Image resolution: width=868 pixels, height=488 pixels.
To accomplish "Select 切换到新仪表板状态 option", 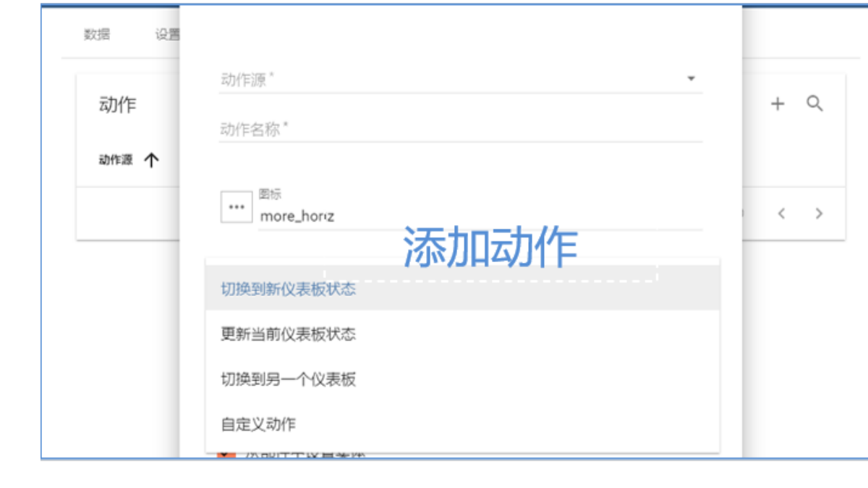I will pos(288,289).
